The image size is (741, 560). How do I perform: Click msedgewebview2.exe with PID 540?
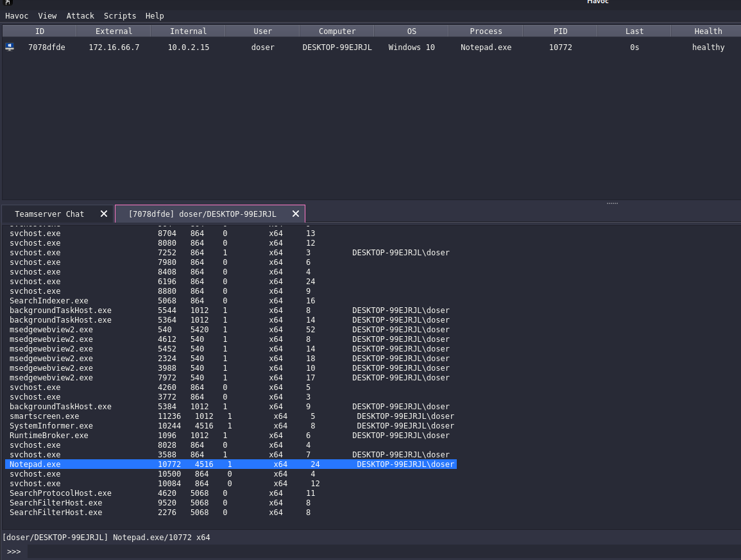(x=51, y=329)
